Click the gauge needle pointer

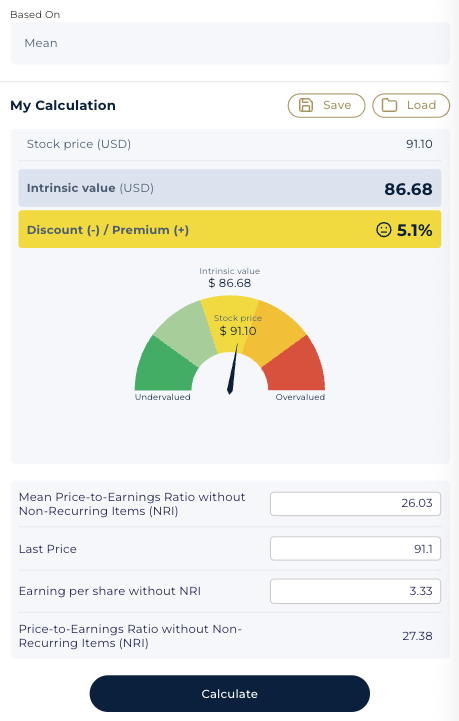pyautogui.click(x=233, y=369)
